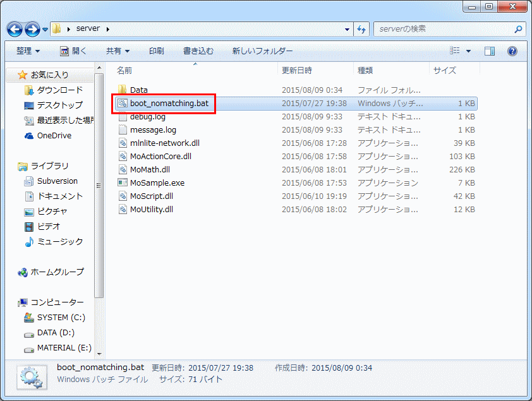Click navigation pane scrollbar down arrow
The height and width of the screenshot is (401, 532).
[99, 354]
